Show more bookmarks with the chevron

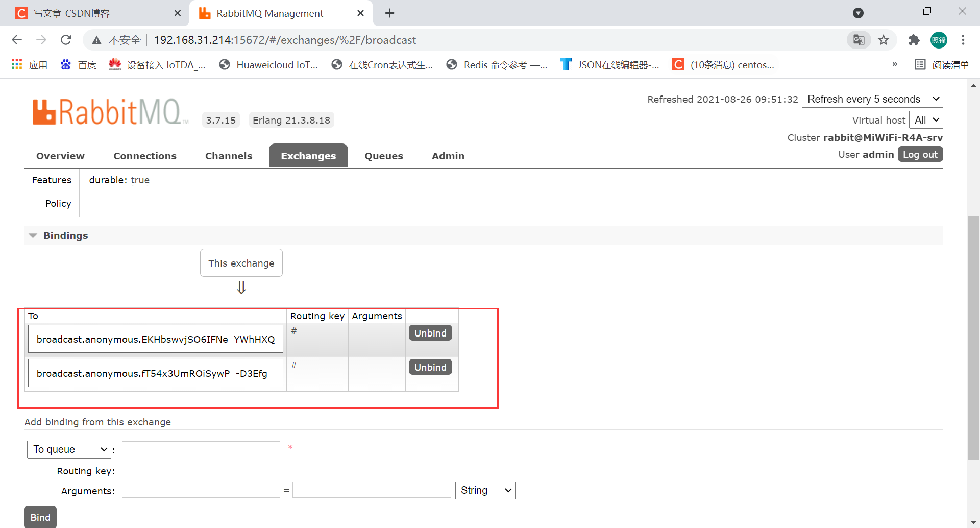point(895,64)
